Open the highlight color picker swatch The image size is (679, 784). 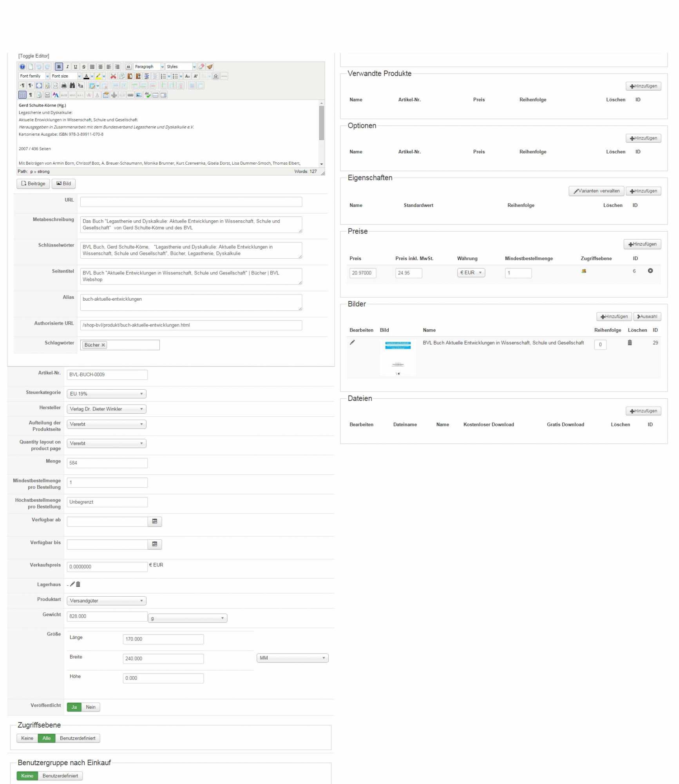98,76
